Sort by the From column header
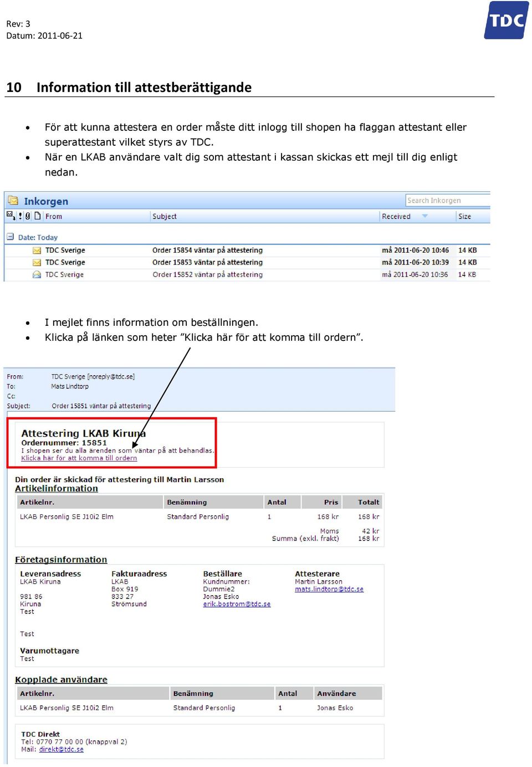The height and width of the screenshot is (767, 532). (54, 217)
